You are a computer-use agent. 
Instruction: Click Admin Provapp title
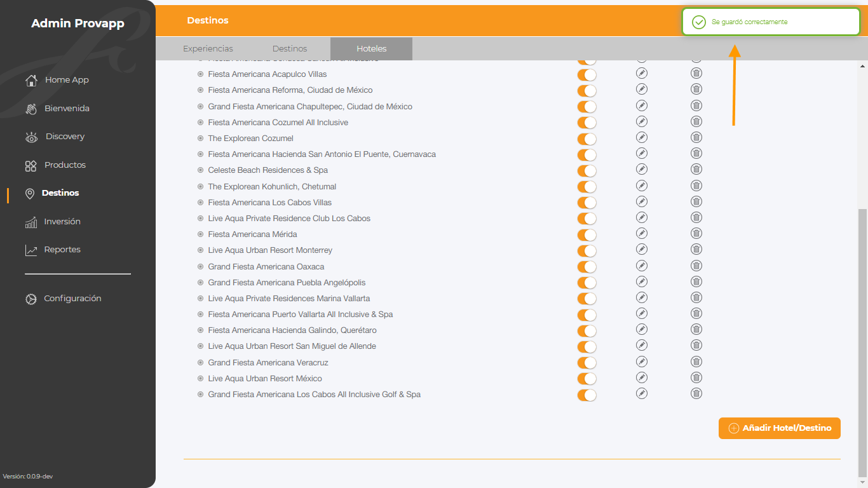pos(78,24)
